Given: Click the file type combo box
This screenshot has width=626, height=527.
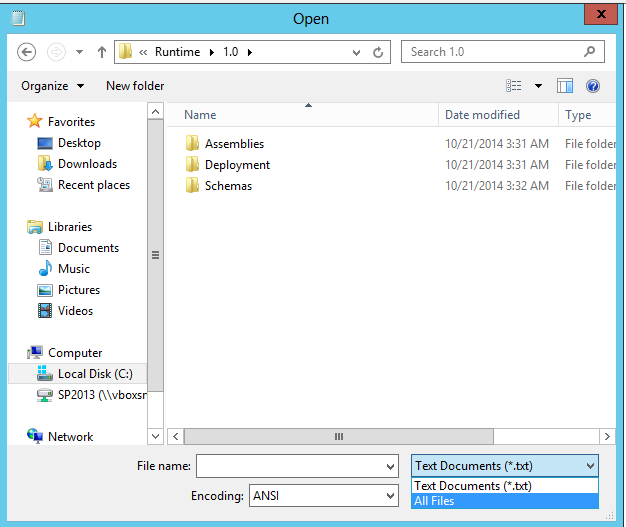Looking at the screenshot, I should click(505, 466).
